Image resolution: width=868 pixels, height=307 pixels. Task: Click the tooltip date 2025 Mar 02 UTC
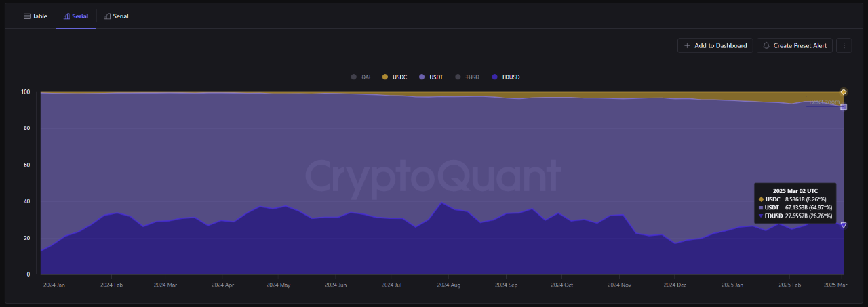click(795, 191)
